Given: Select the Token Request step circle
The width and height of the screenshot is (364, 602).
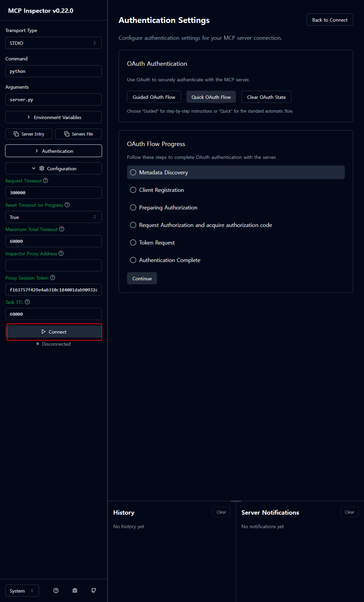Looking at the screenshot, I should tap(133, 242).
